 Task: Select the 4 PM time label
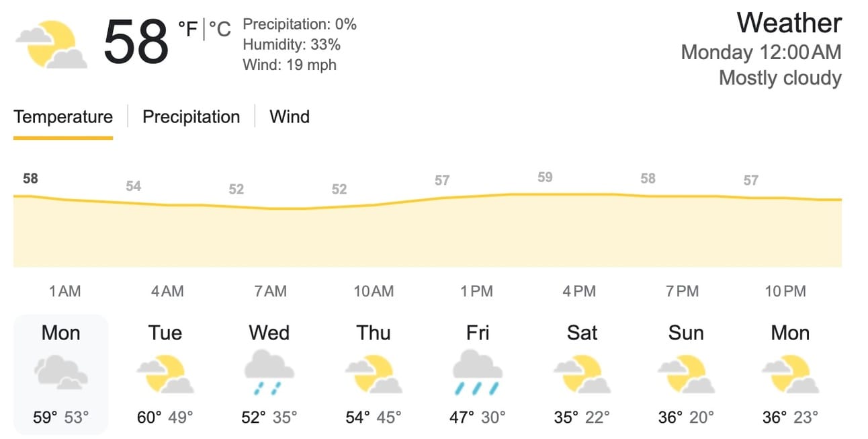(x=580, y=291)
